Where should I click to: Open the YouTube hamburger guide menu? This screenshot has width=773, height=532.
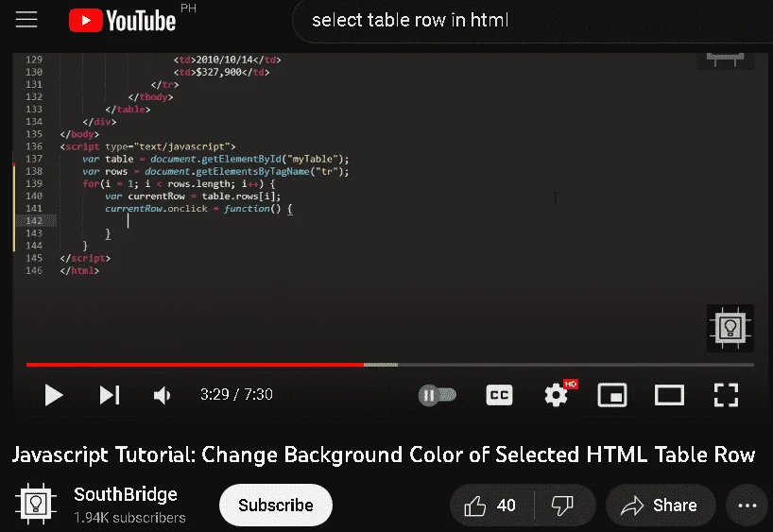click(26, 20)
